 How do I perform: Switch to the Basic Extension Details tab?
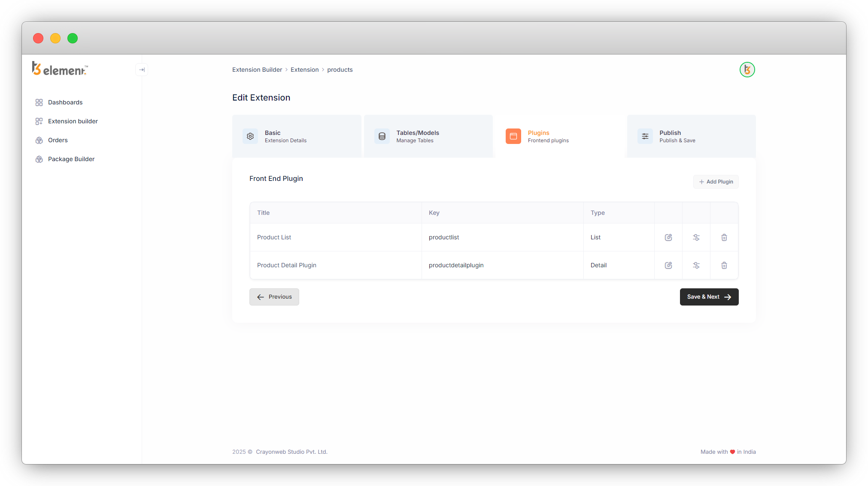point(296,136)
